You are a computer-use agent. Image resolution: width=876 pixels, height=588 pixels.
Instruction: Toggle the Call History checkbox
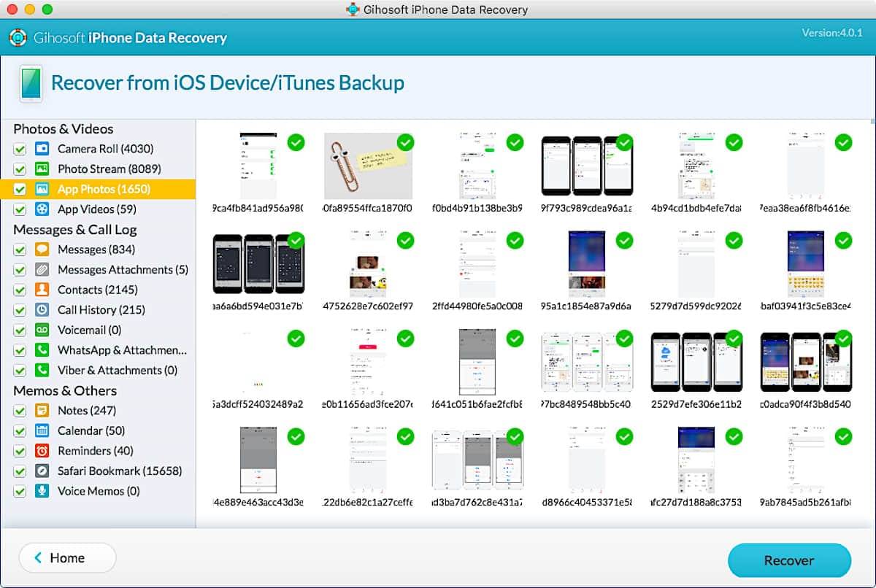pyautogui.click(x=20, y=311)
